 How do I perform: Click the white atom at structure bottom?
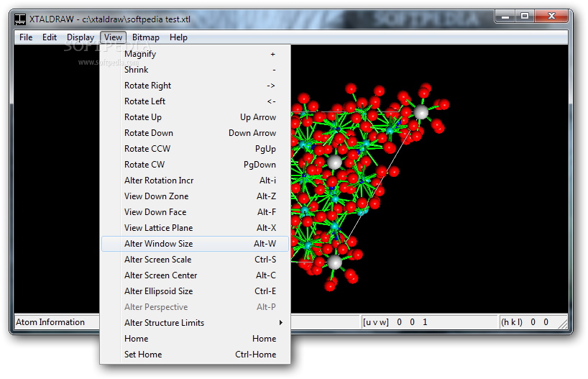tap(334, 262)
